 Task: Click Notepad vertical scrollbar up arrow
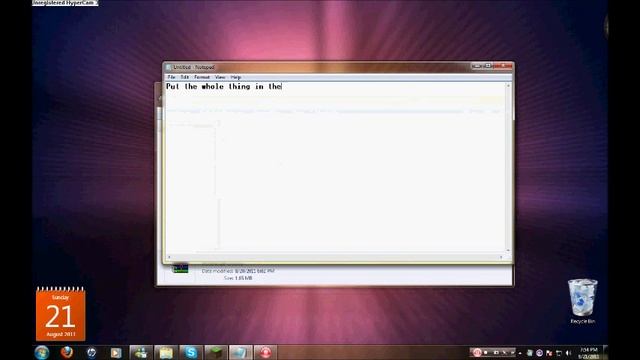[508, 86]
